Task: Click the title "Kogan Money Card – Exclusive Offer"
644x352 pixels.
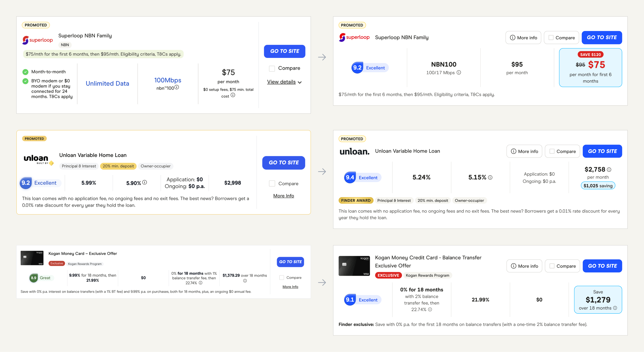Action: pos(83,254)
